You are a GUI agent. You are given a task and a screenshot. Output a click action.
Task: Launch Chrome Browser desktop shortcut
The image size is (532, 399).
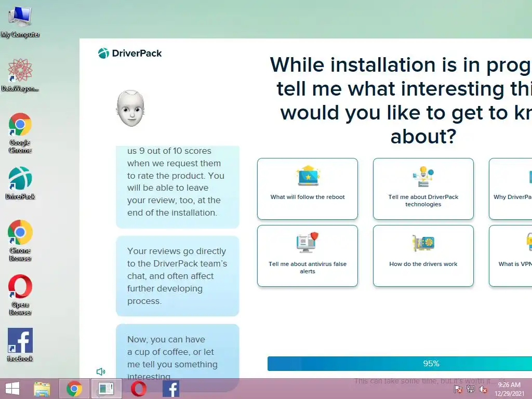(20, 241)
